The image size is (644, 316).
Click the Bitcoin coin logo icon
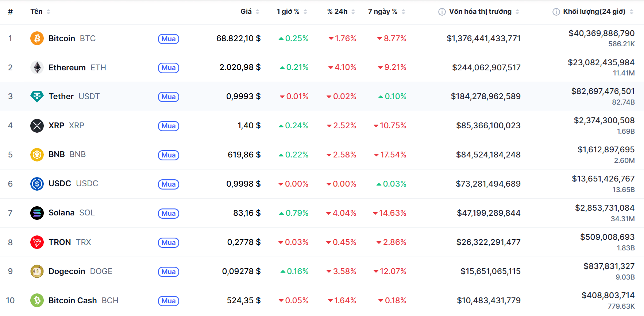point(37,38)
